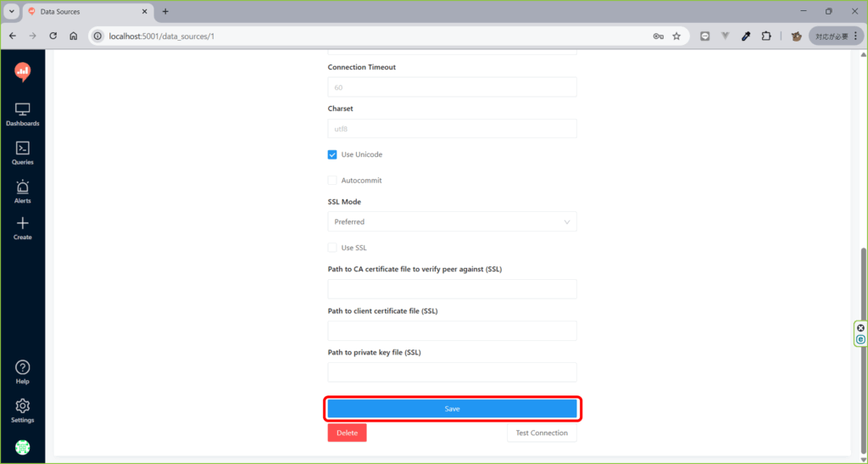Click the blue Save button
This screenshot has width=868, height=464.
[x=452, y=409]
